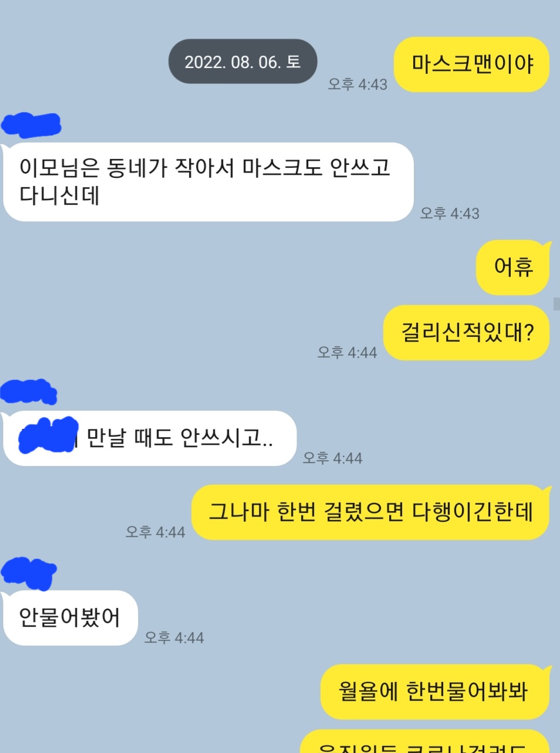The width and height of the screenshot is (560, 753).
Task: Tap the 오후 4:44 timestamp beside 안물어봤어
Action: point(174,637)
